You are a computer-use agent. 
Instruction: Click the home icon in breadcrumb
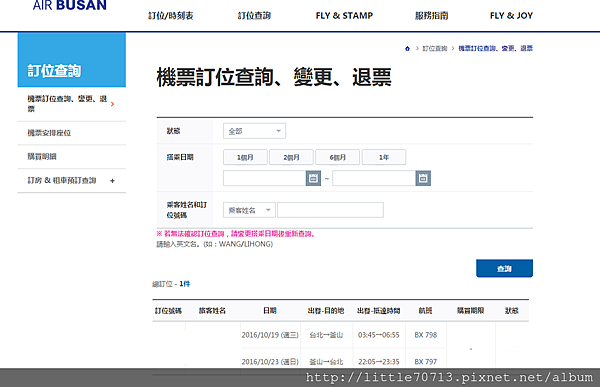click(x=407, y=49)
